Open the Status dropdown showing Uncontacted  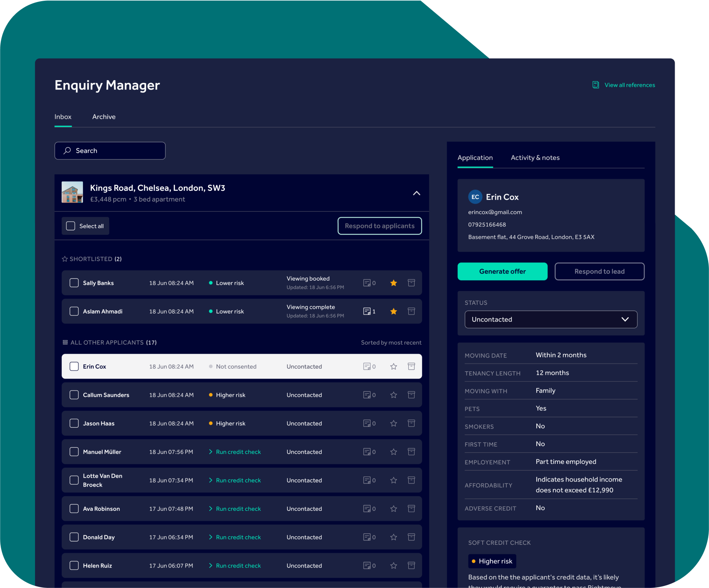[x=551, y=319]
